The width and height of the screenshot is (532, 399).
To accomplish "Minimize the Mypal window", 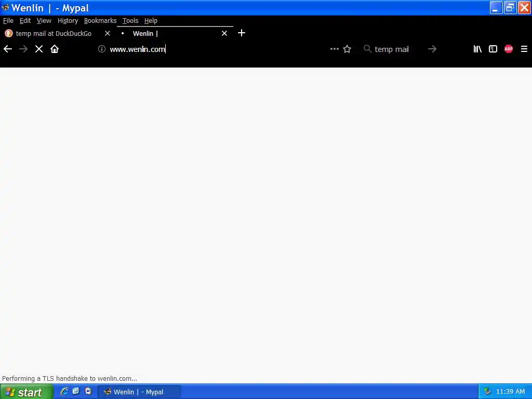I will point(496,7).
